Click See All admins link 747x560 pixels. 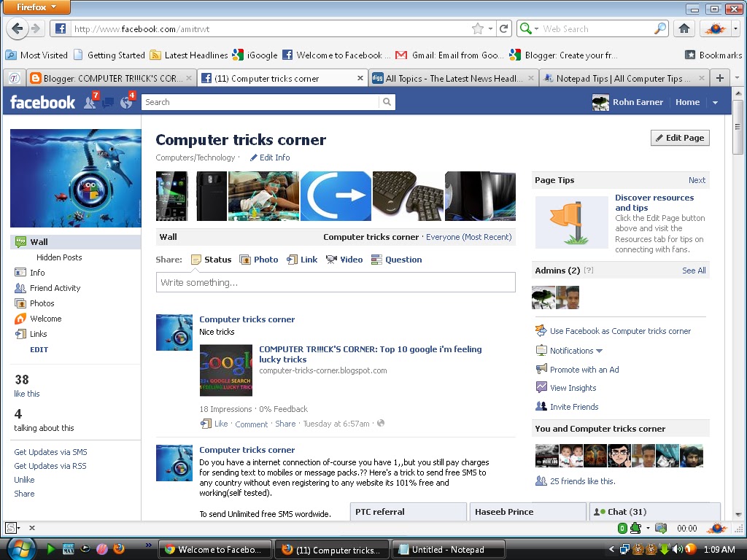(694, 271)
